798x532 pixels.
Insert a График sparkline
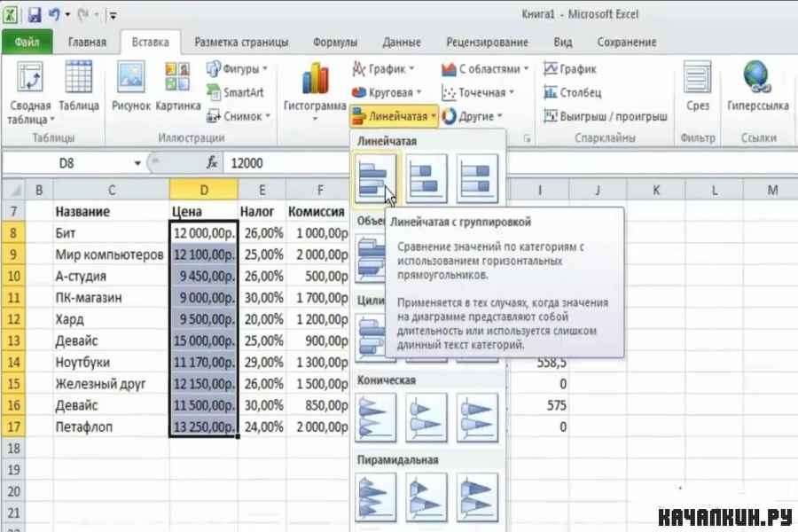click(570, 69)
